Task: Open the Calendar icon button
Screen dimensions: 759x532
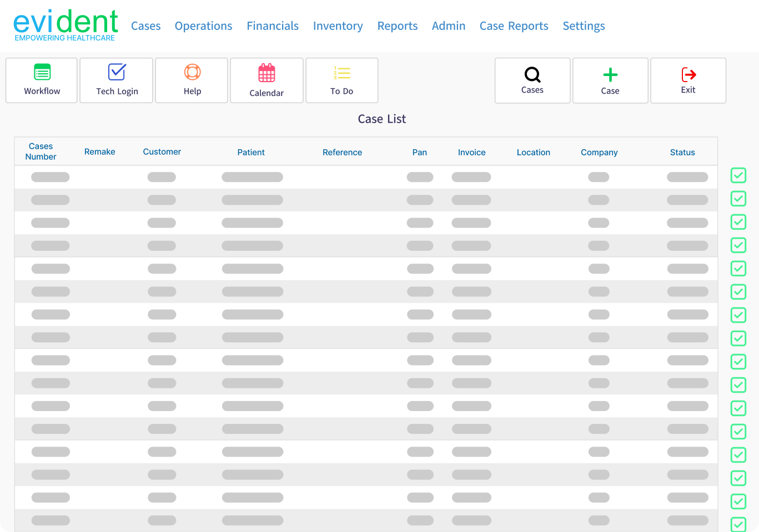Action: 267,73
